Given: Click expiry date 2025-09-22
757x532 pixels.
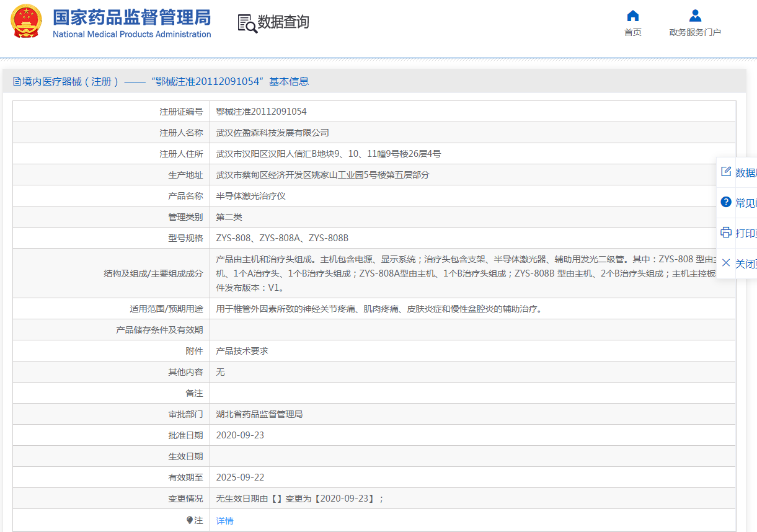Looking at the screenshot, I should [x=240, y=477].
